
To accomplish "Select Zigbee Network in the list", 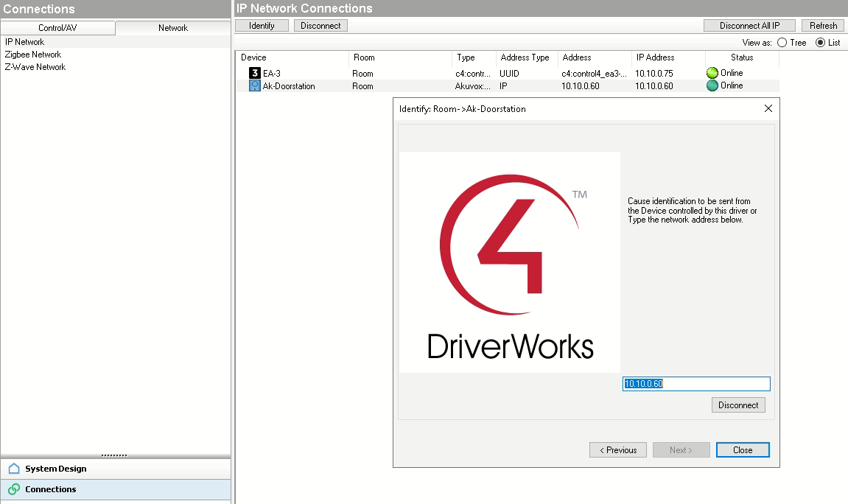I will (x=33, y=55).
